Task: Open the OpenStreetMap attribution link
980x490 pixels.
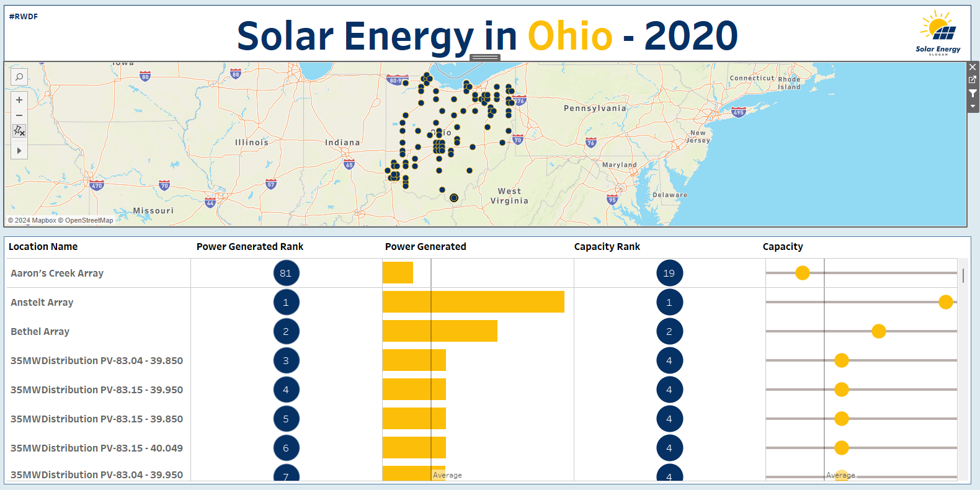Action: [x=89, y=220]
